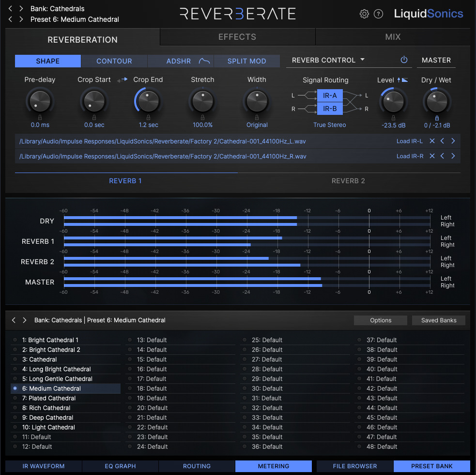The width and height of the screenshot is (476, 475).
Task: Open the File Browser panel
Action: click(x=355, y=466)
